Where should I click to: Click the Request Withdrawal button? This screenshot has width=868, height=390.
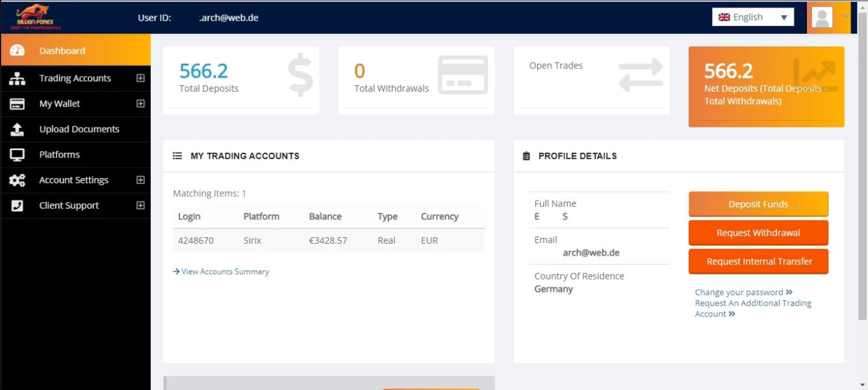[x=758, y=233]
